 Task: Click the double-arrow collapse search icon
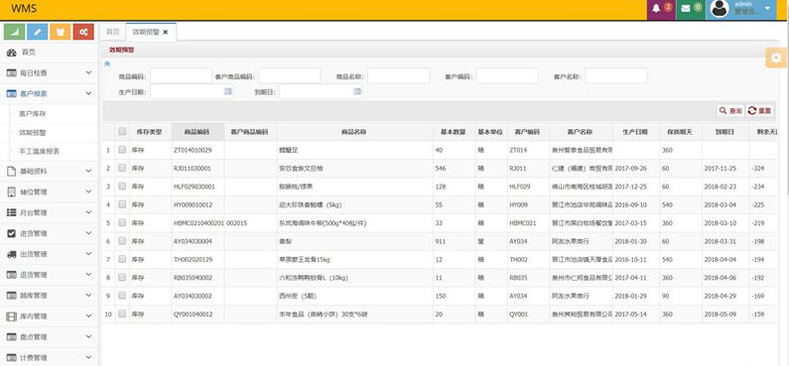tap(107, 64)
